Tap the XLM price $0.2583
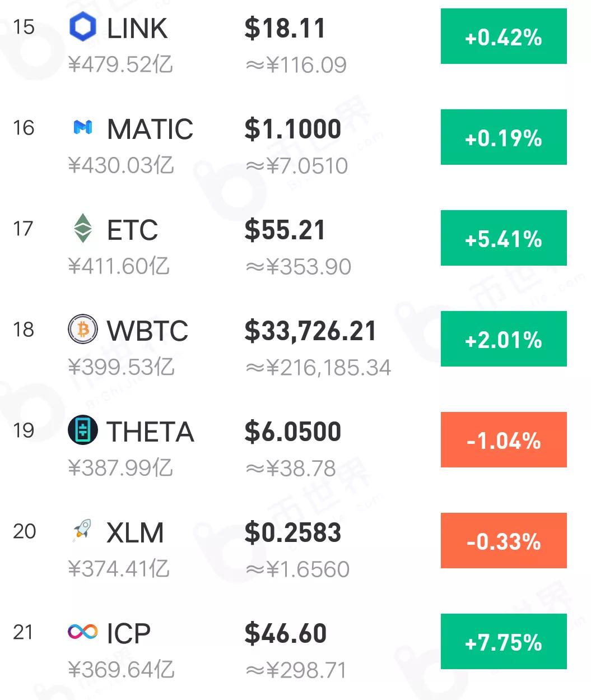The height and width of the screenshot is (700, 591). 293,532
